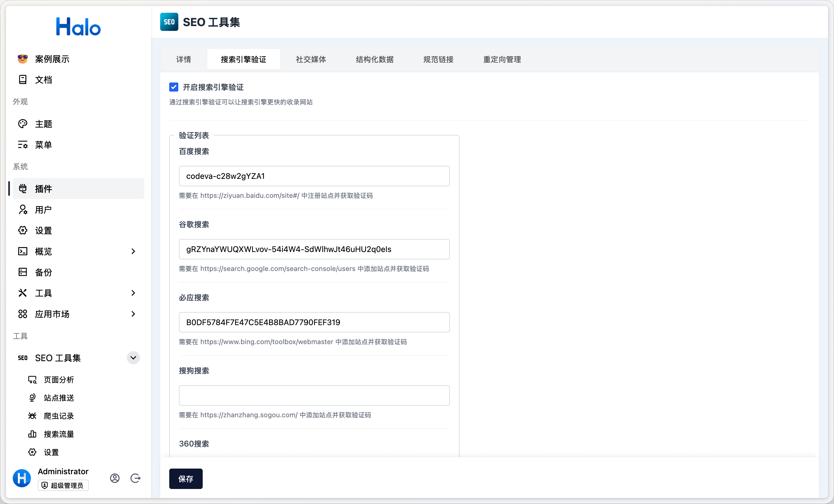
Task: Open the 重定向管理 tab
Action: [x=502, y=60]
